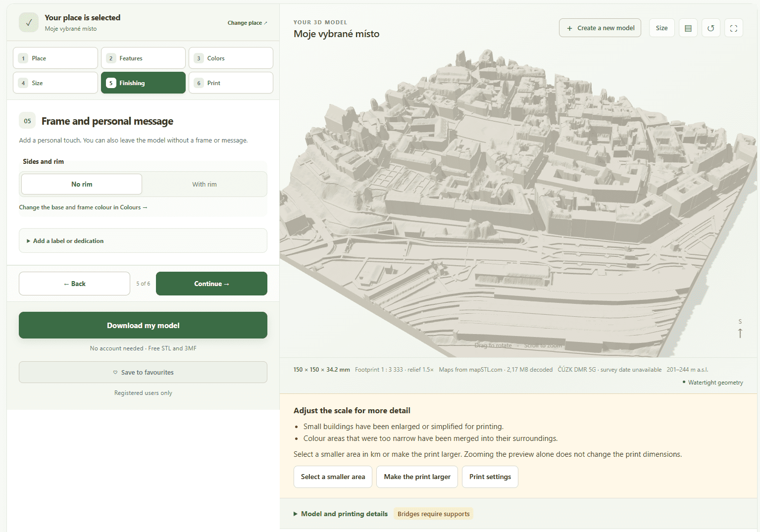Click the '201–244 m a.s.l.' elevation text
The height and width of the screenshot is (532, 760).
[687, 370]
